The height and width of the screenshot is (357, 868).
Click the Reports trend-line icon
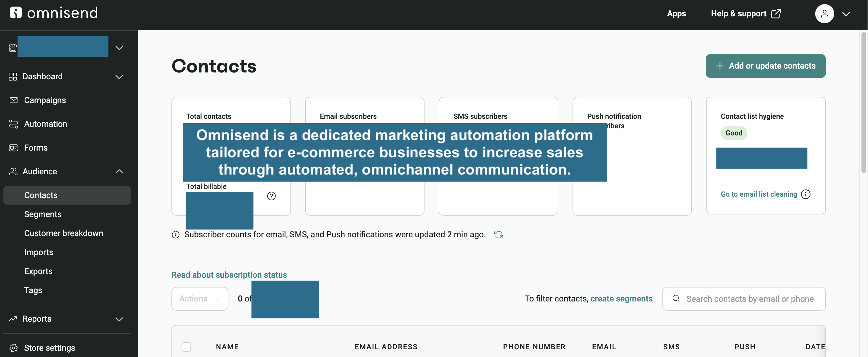coord(13,319)
